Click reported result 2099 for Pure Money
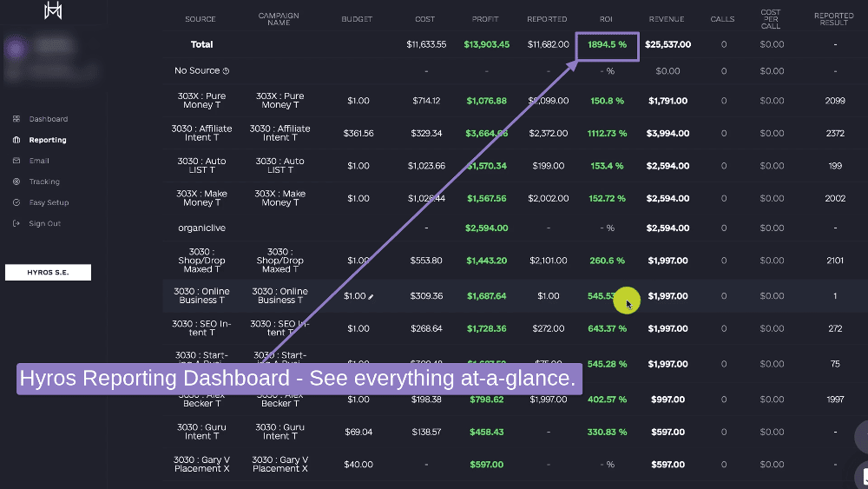Screen dimensions: 868x489 pos(835,101)
